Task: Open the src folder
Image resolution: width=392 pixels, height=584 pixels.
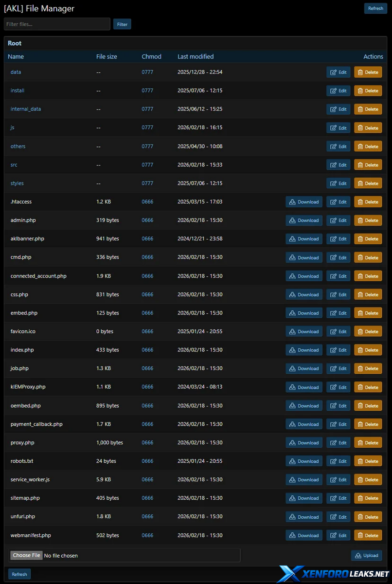Action: point(14,164)
